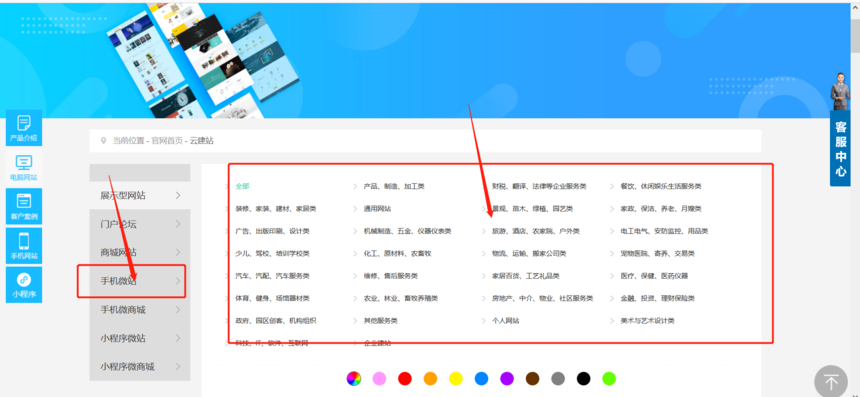Filter by 农业、林业、畜牧养殖类
This screenshot has width=860, height=397.
(x=401, y=298)
